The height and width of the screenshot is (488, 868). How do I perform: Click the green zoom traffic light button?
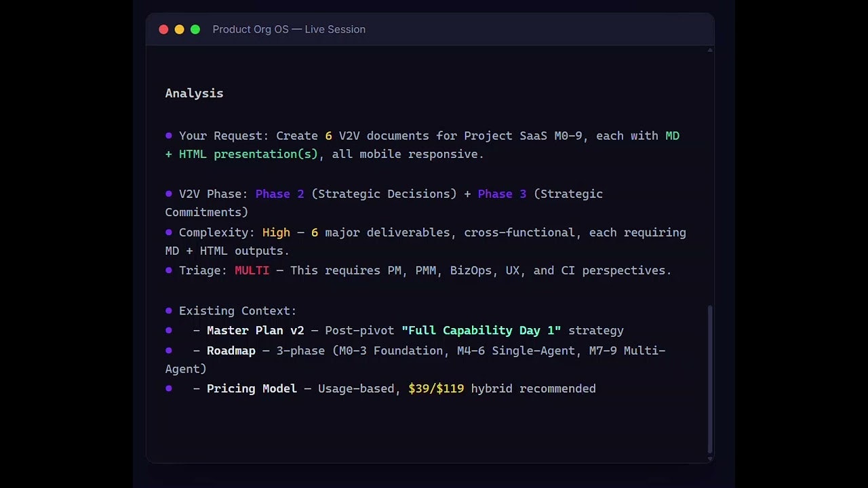[195, 29]
